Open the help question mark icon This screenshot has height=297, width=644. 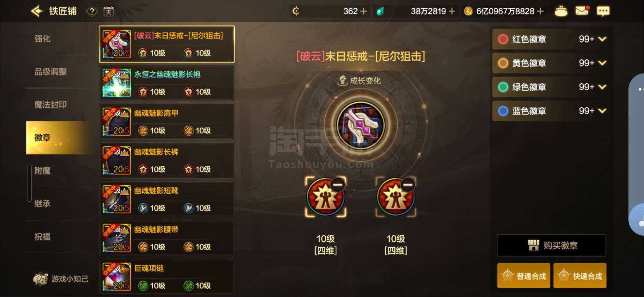(92, 12)
